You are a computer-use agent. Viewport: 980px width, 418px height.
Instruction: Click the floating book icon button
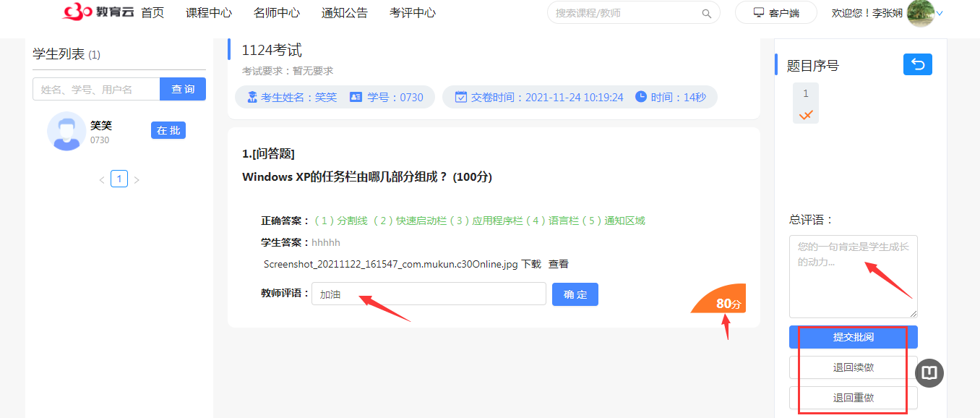pos(929,373)
